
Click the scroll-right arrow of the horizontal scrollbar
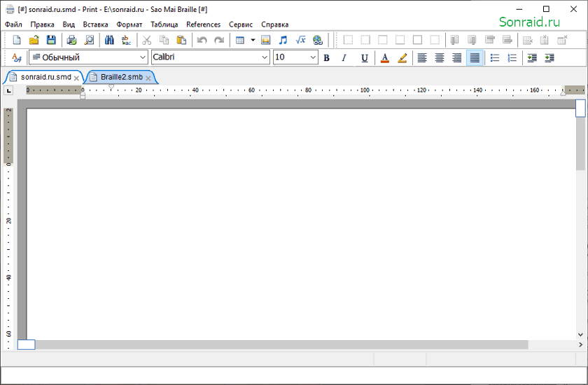point(580,344)
